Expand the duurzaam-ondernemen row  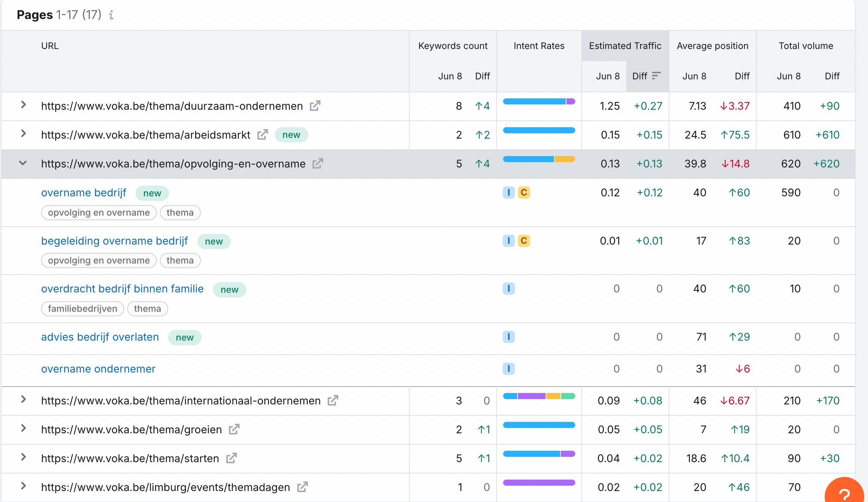pos(23,105)
